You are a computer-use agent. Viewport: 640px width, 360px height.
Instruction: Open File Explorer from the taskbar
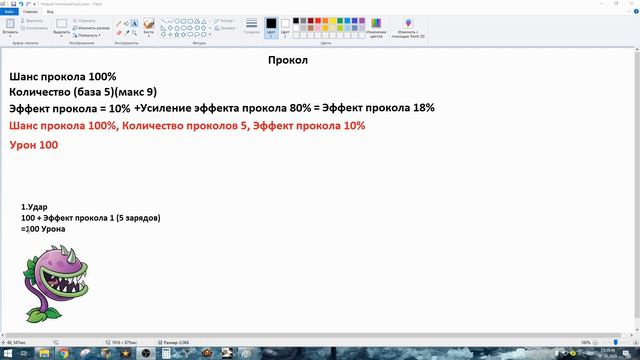coord(43,353)
